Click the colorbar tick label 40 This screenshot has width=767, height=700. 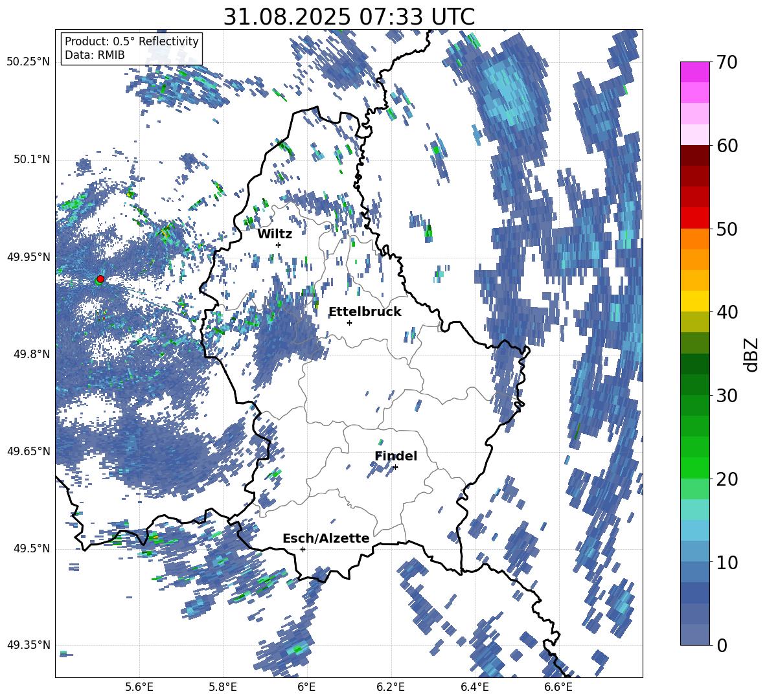(x=726, y=312)
